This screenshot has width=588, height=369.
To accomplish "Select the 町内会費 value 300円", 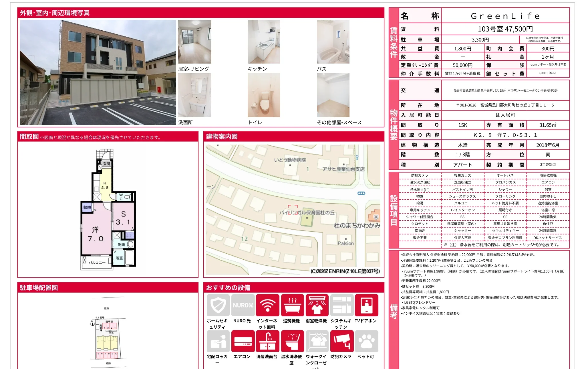I will (x=548, y=49).
